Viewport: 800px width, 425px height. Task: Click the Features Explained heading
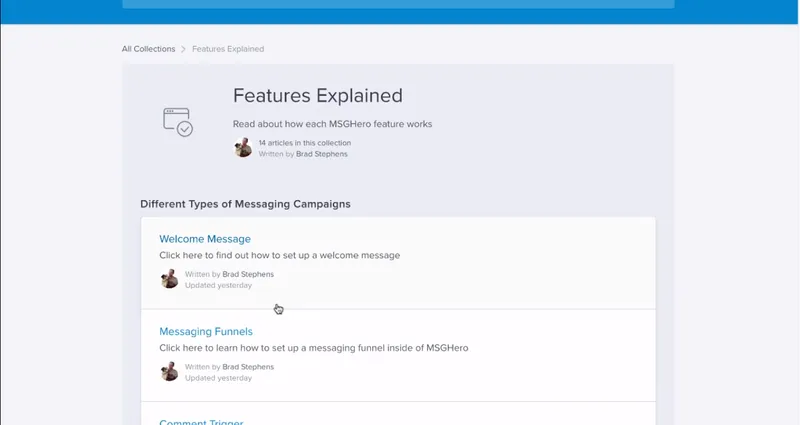(317, 95)
